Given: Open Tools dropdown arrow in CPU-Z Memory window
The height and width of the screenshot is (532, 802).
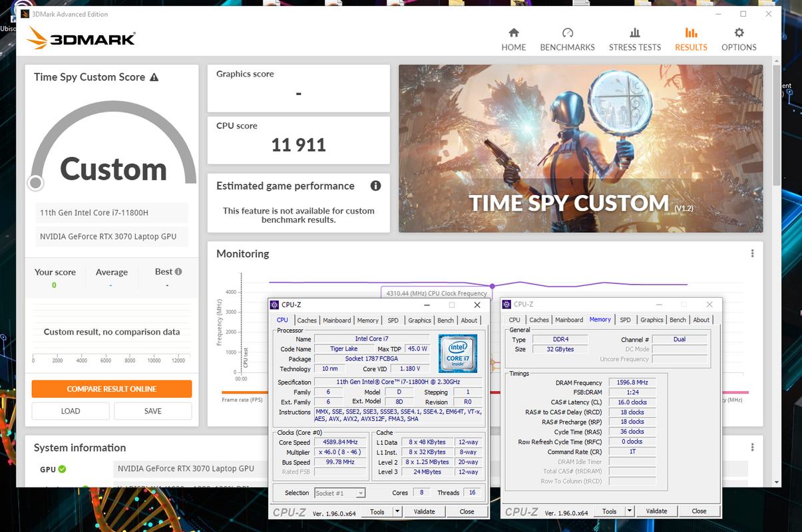Looking at the screenshot, I should pos(630,511).
